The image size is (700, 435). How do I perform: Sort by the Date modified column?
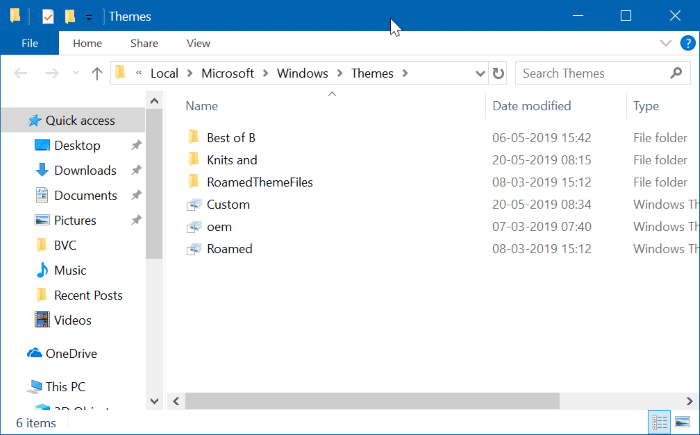point(531,106)
